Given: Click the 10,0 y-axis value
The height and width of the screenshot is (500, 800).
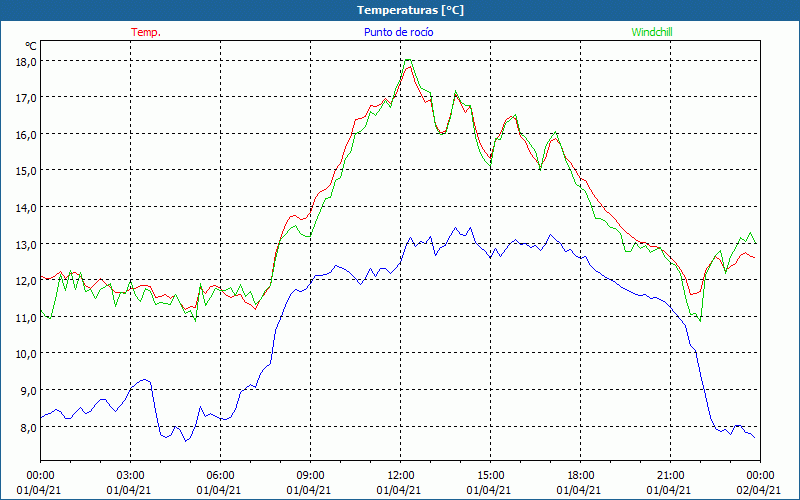Looking at the screenshot, I should (x=27, y=354).
